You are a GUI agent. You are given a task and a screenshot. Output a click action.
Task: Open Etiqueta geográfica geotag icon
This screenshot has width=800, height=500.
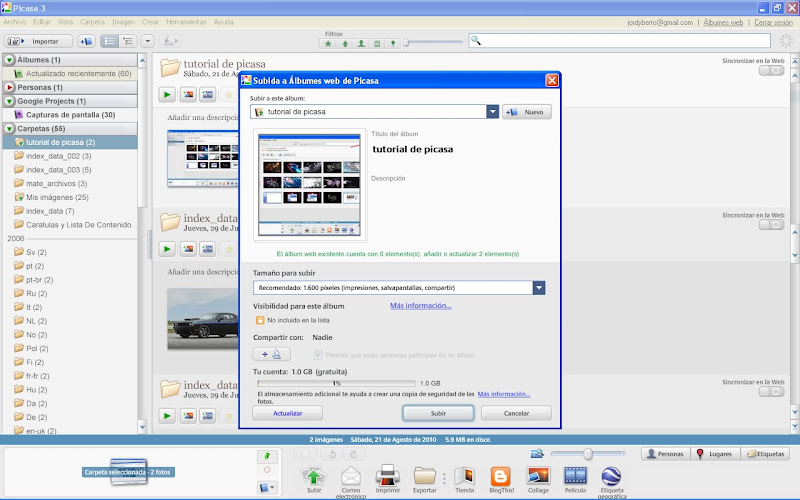(611, 480)
